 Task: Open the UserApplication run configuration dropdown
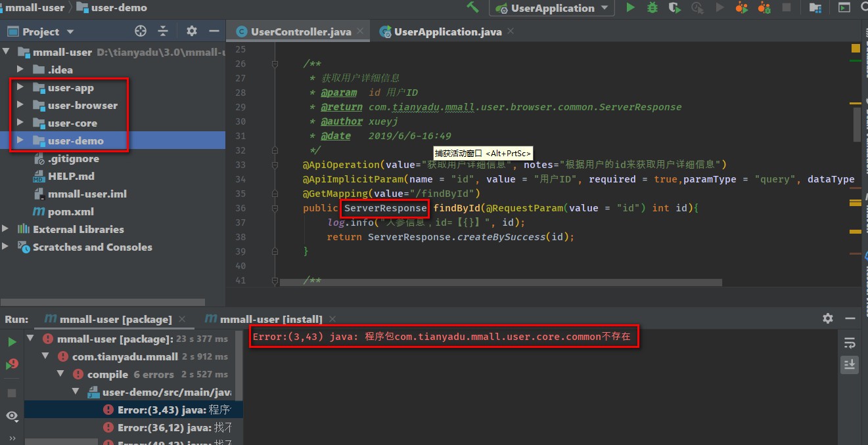point(552,8)
